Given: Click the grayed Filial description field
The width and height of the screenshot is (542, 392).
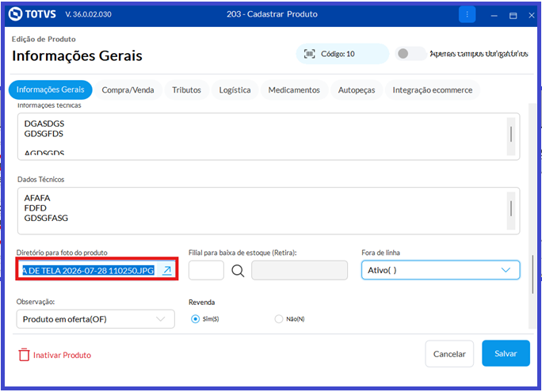Looking at the screenshot, I should click(x=300, y=270).
